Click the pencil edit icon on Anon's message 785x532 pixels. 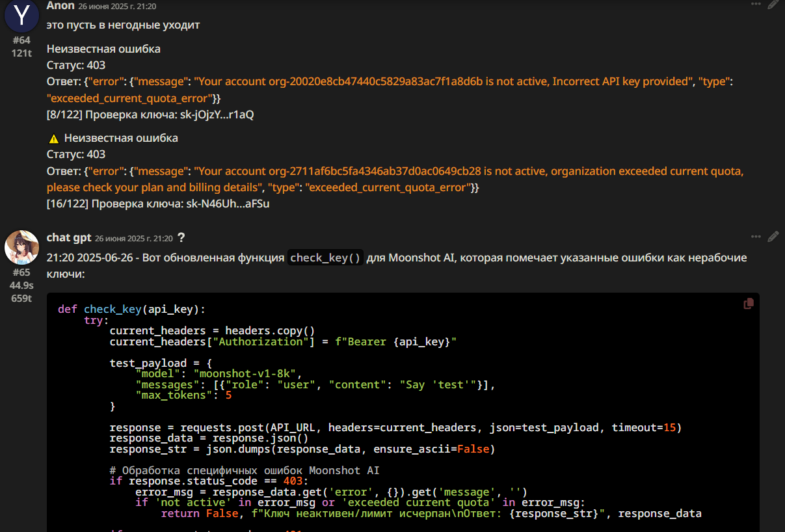click(773, 3)
